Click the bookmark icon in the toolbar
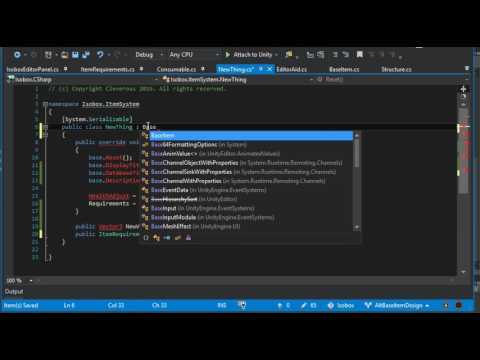Viewport: 480px width, 360px height. click(x=359, y=55)
